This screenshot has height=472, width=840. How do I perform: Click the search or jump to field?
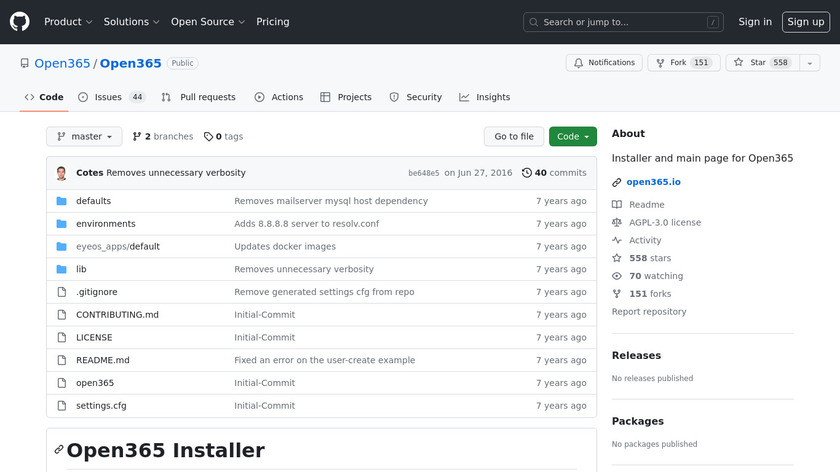623,22
